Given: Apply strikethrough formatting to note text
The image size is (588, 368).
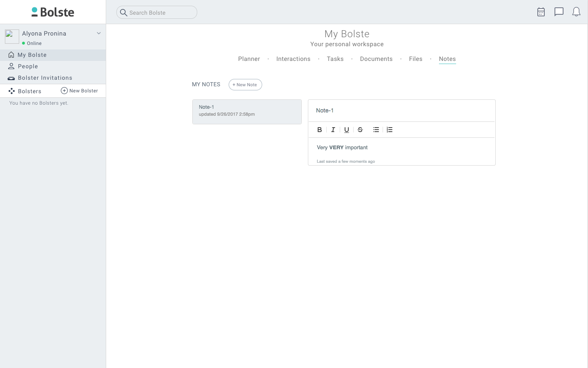Looking at the screenshot, I should point(360,130).
